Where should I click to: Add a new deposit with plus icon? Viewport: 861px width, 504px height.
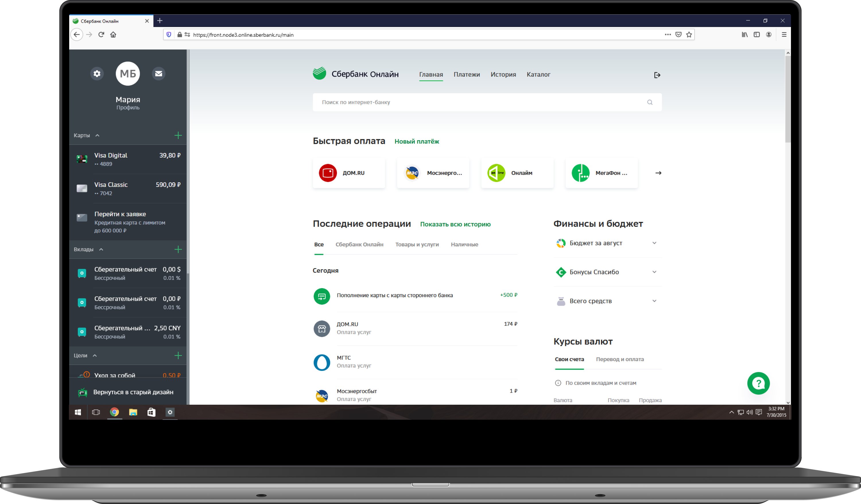coord(178,249)
